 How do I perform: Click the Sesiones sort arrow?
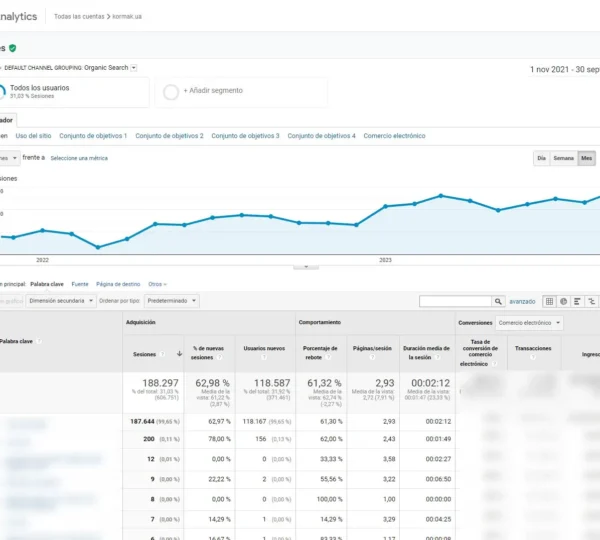(x=179, y=354)
